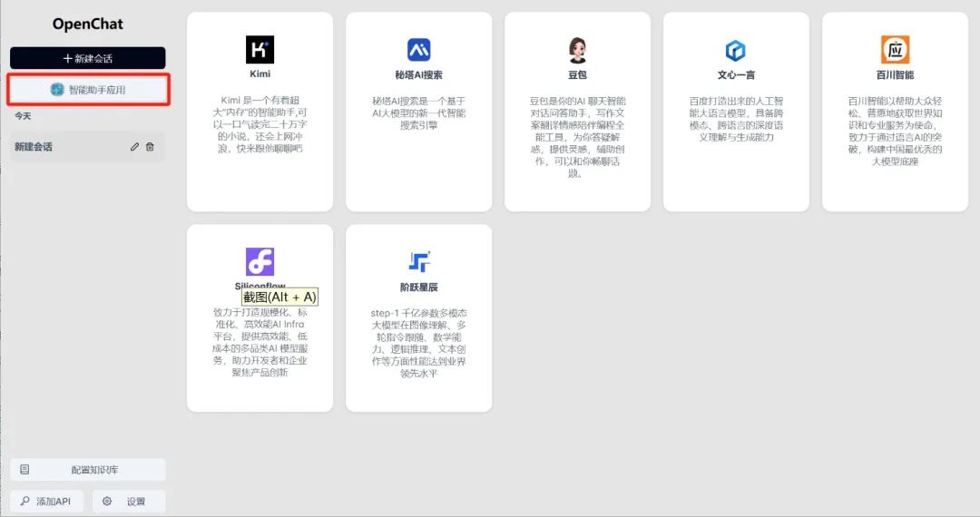Screen dimensions: 980x517
Task: Click the blue icon next to 智能助手应用
Action: tap(57, 89)
